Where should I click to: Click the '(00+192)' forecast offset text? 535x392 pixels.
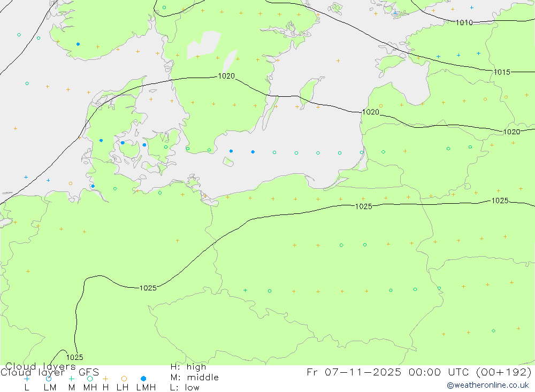tap(503, 372)
